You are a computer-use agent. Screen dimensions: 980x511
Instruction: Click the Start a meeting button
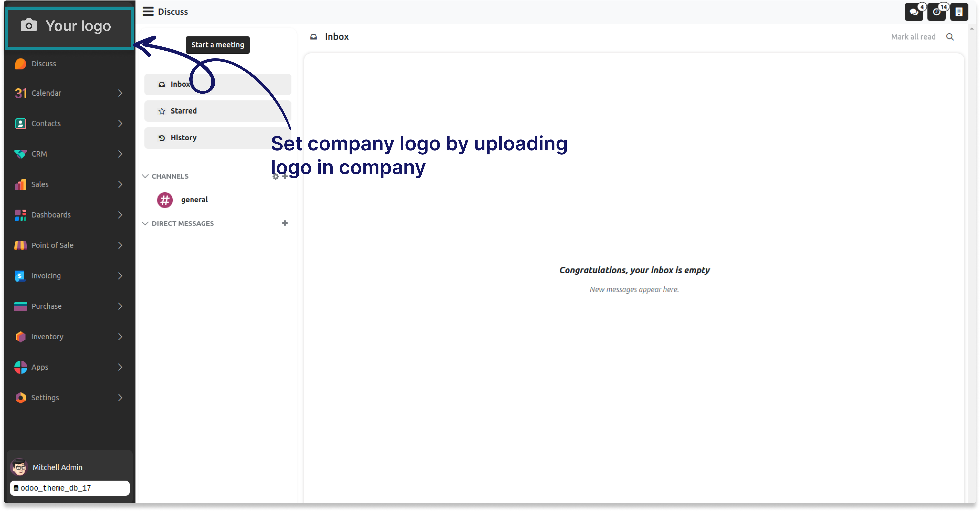pyautogui.click(x=218, y=45)
